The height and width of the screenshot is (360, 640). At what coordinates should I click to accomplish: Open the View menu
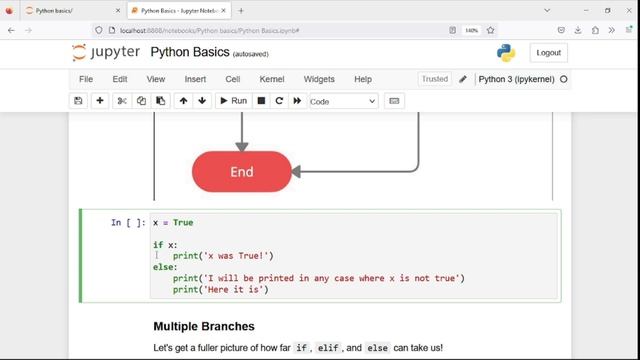(x=156, y=79)
